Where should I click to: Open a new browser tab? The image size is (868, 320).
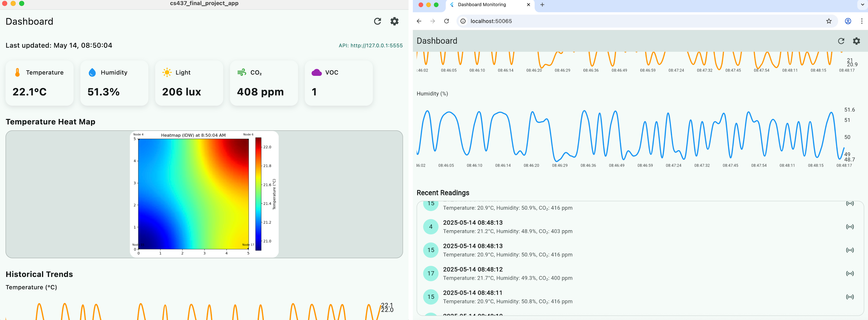[x=542, y=5]
